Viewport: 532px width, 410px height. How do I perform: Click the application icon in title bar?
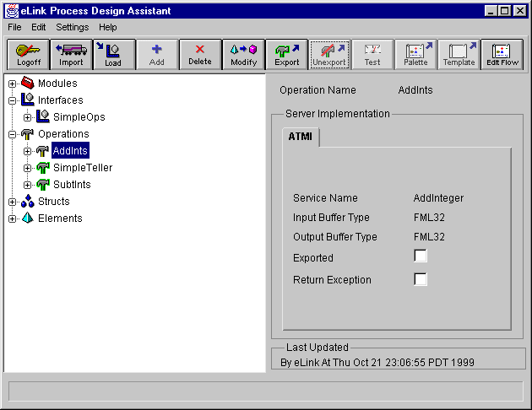(x=12, y=11)
